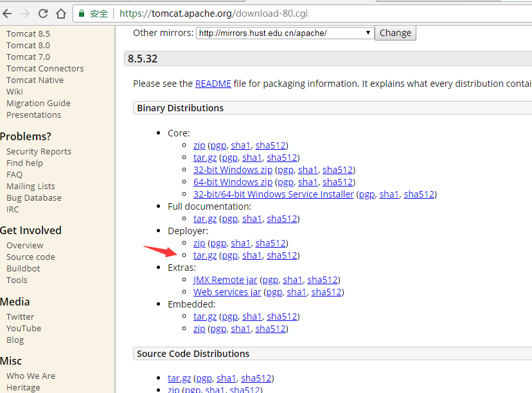Open the Buildbot sidebar link
532x393 pixels.
coord(23,268)
